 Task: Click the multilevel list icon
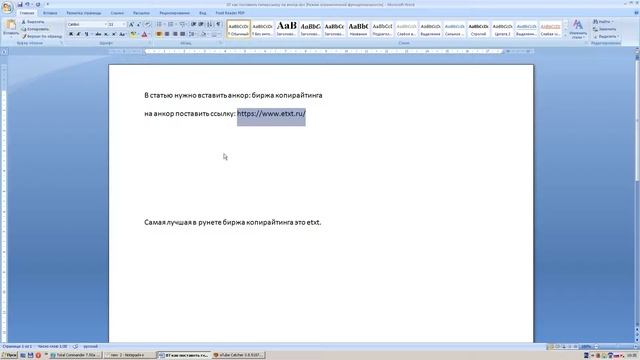pos(183,24)
